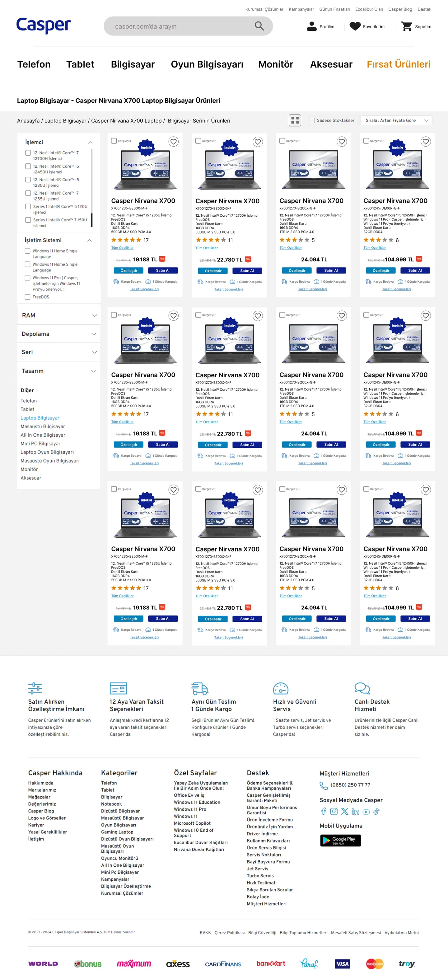Check Core i5 1235U İşlemci filter
The width and height of the screenshot is (448, 980).
[28, 180]
